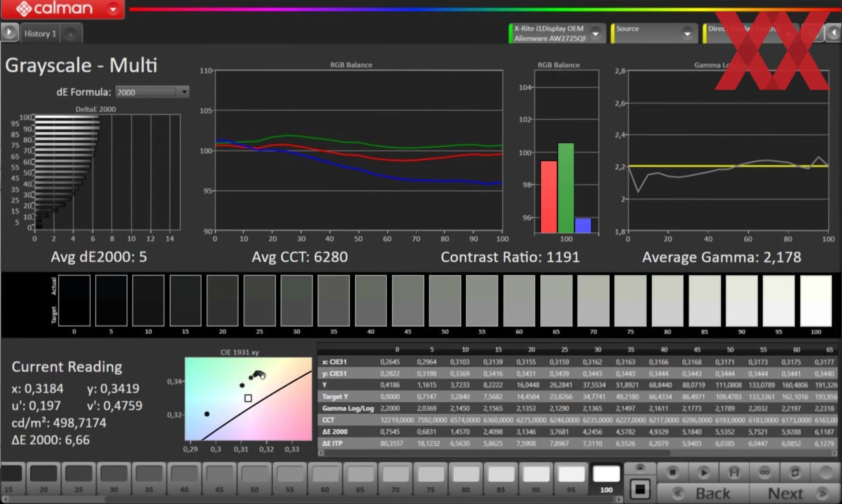Stop the measurement with the stop icon
The width and height of the screenshot is (842, 504).
672,472
